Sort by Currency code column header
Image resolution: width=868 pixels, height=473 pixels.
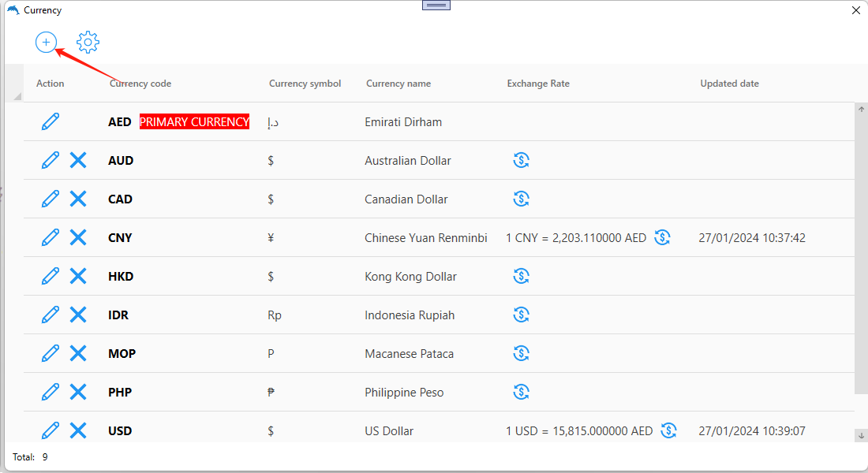(x=140, y=84)
